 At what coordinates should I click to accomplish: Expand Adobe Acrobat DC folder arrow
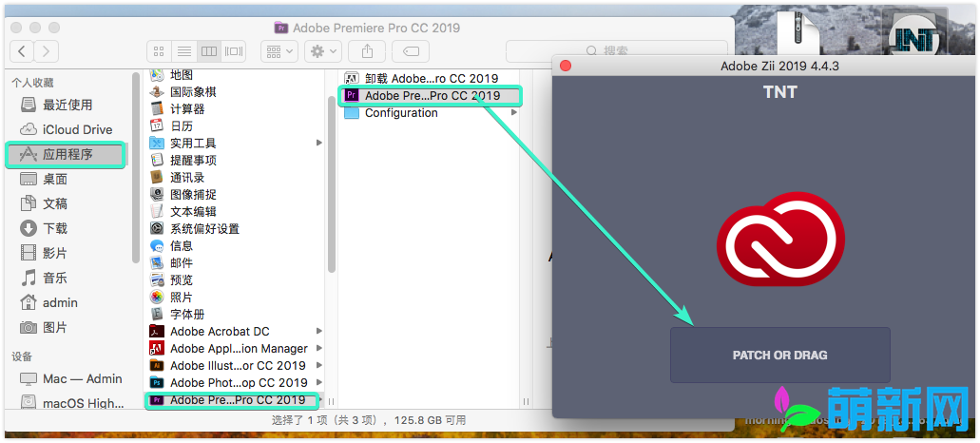318,331
